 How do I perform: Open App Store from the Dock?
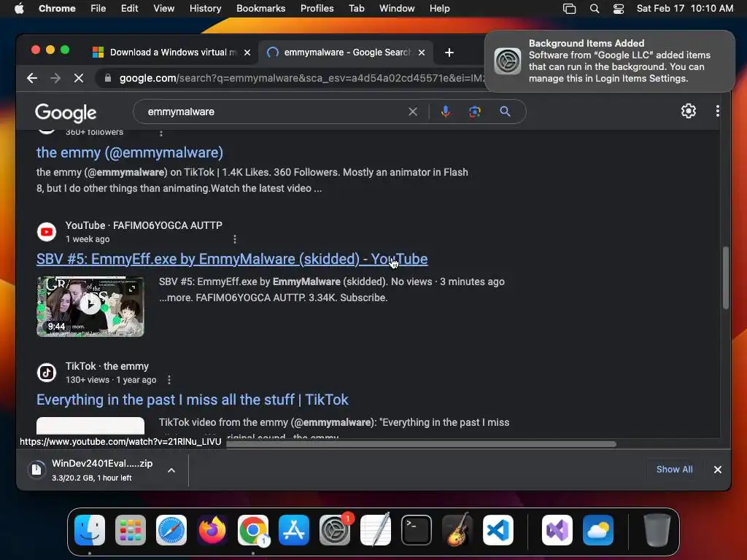pyautogui.click(x=294, y=530)
